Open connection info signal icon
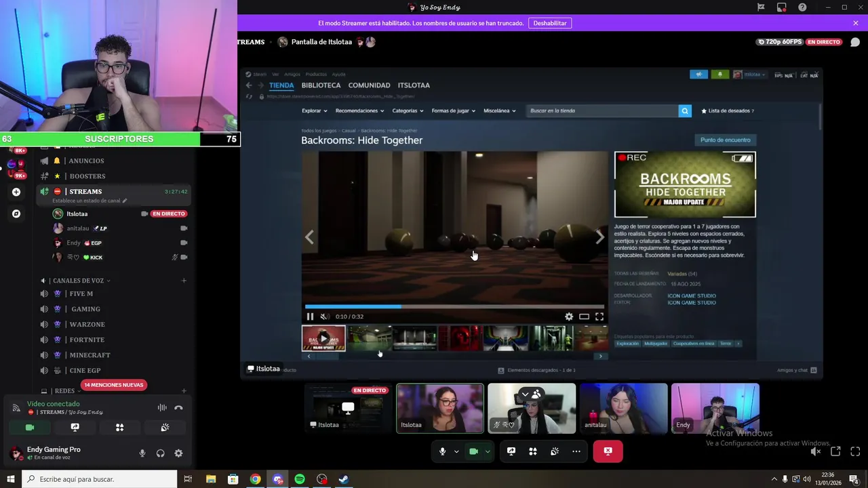Viewport: 868px width, 488px height. [x=16, y=408]
